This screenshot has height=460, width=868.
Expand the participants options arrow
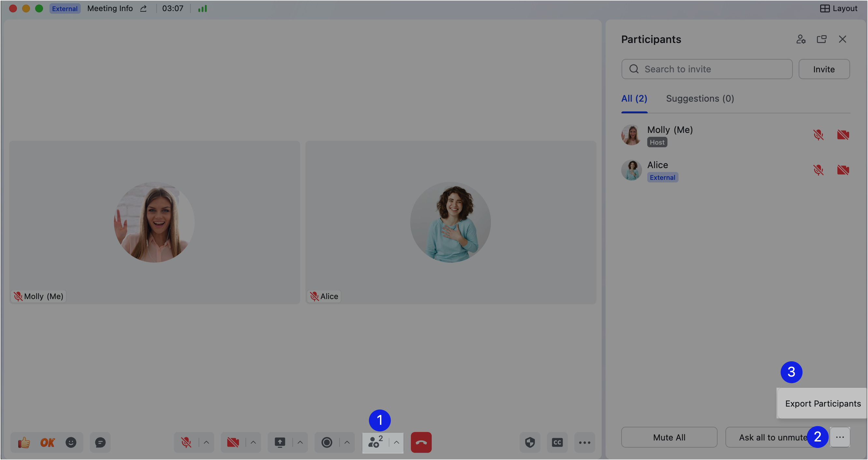click(397, 442)
